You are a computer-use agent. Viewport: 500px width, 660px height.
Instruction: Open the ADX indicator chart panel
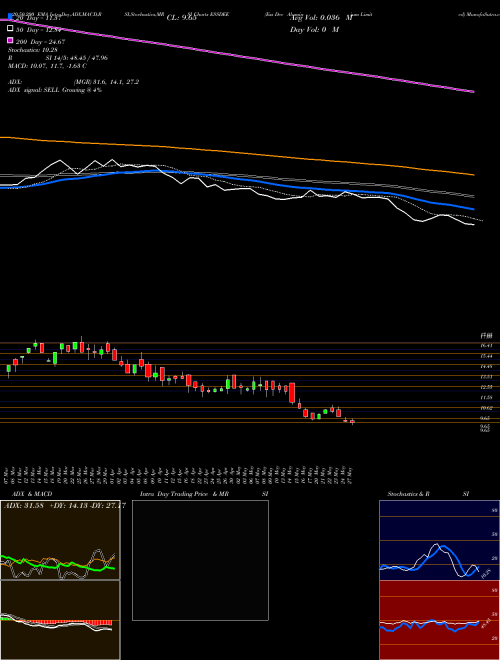[60, 540]
